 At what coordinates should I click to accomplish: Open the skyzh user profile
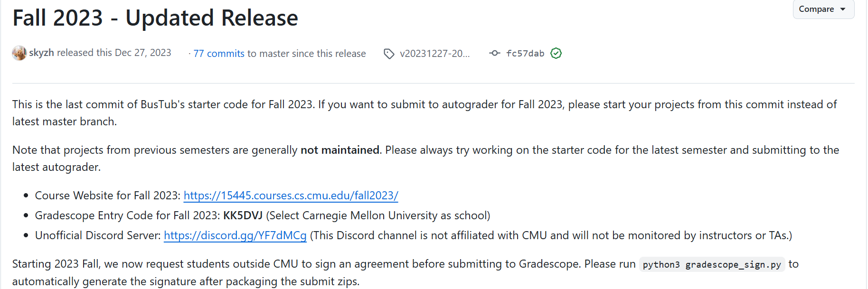coord(40,53)
